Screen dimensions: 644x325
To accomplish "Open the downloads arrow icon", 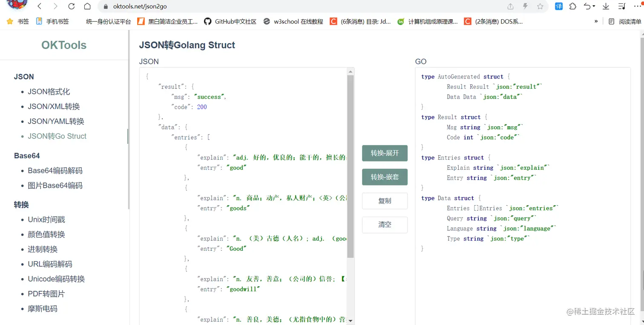I will click(x=606, y=6).
